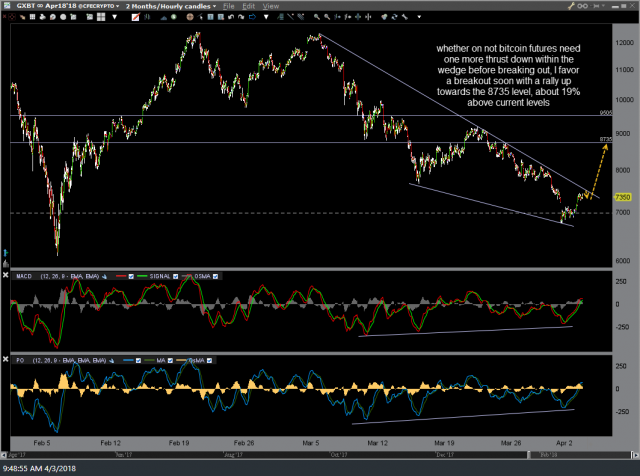Click the MACD study title label
Screen dimensions: 640x476
24,276
